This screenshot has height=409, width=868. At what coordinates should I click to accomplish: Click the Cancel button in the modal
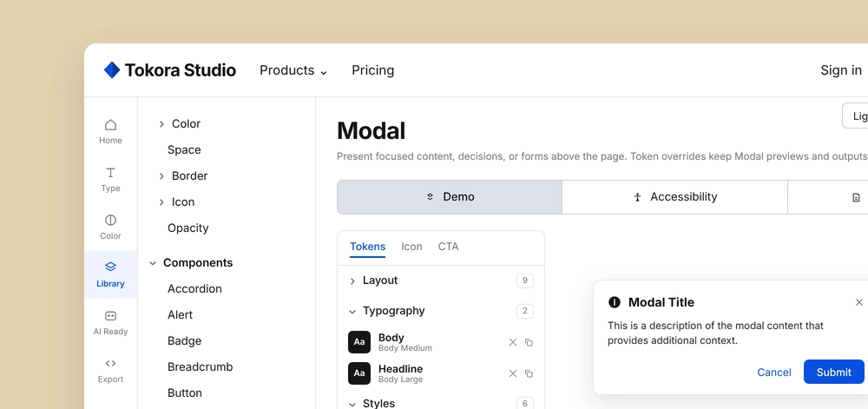[774, 372]
